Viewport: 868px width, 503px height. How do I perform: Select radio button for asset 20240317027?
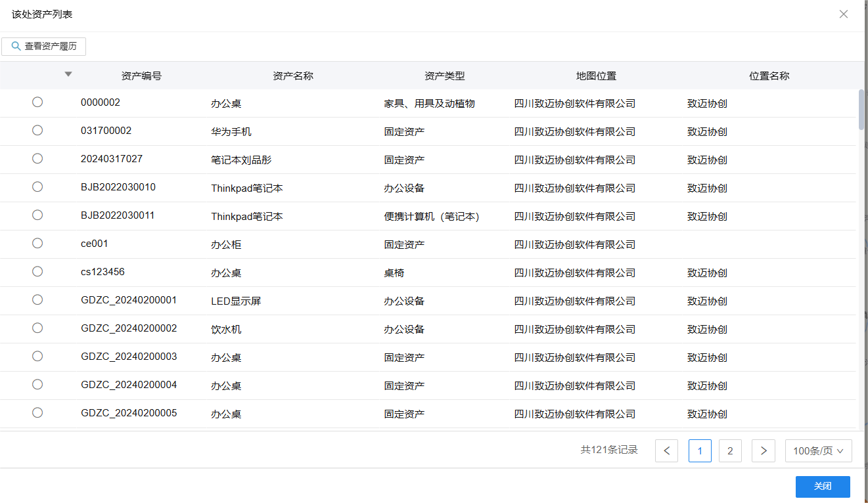point(37,158)
